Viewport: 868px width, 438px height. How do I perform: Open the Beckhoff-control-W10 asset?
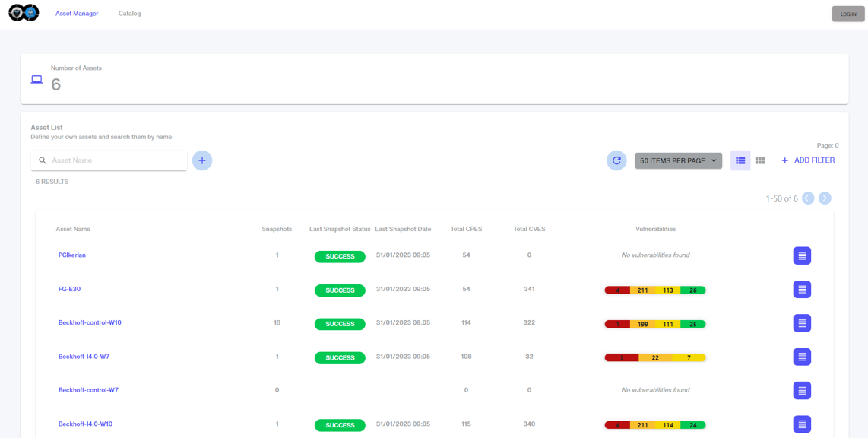pos(90,322)
